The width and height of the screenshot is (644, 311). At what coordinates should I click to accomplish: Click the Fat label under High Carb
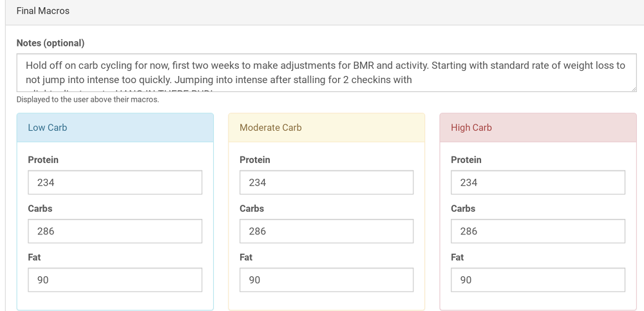pyautogui.click(x=457, y=257)
